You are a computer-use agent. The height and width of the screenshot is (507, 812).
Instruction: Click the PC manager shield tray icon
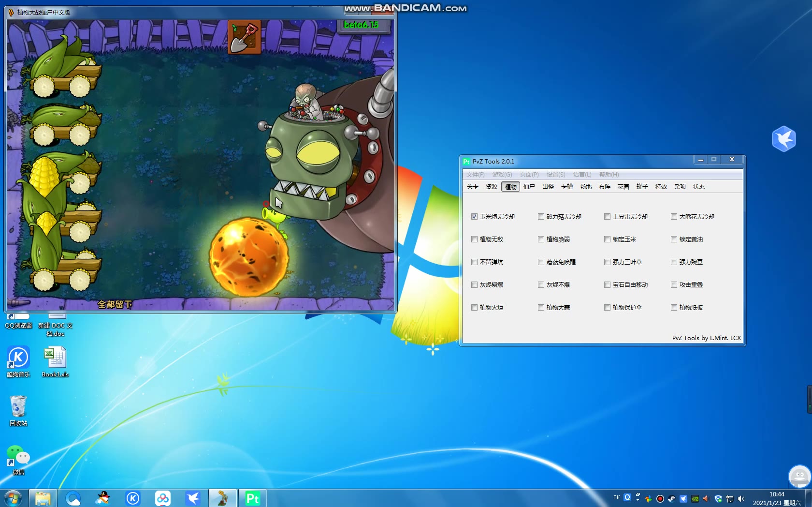718,498
